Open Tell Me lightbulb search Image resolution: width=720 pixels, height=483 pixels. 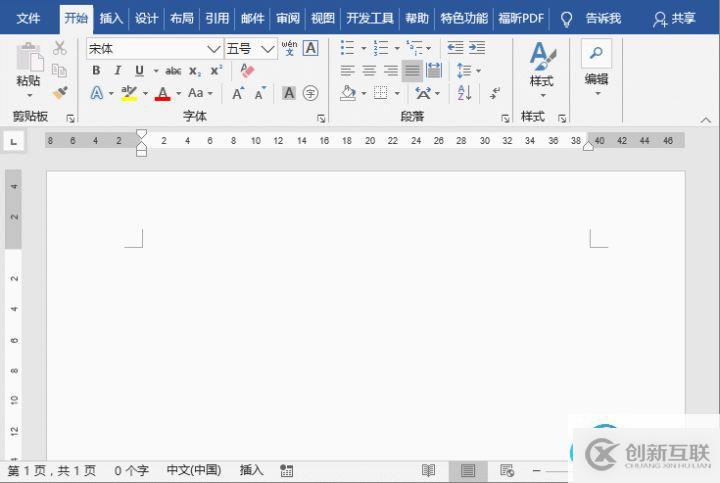566,18
